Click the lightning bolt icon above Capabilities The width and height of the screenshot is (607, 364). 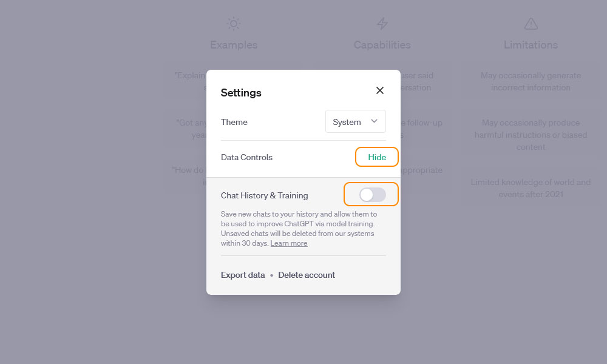pyautogui.click(x=382, y=24)
